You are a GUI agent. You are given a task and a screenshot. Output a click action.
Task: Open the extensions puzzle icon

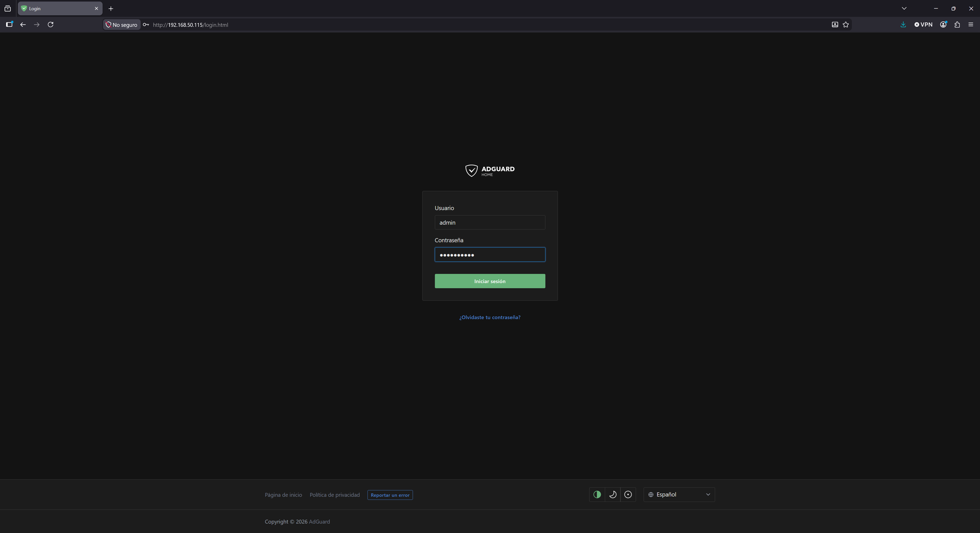[x=957, y=25]
